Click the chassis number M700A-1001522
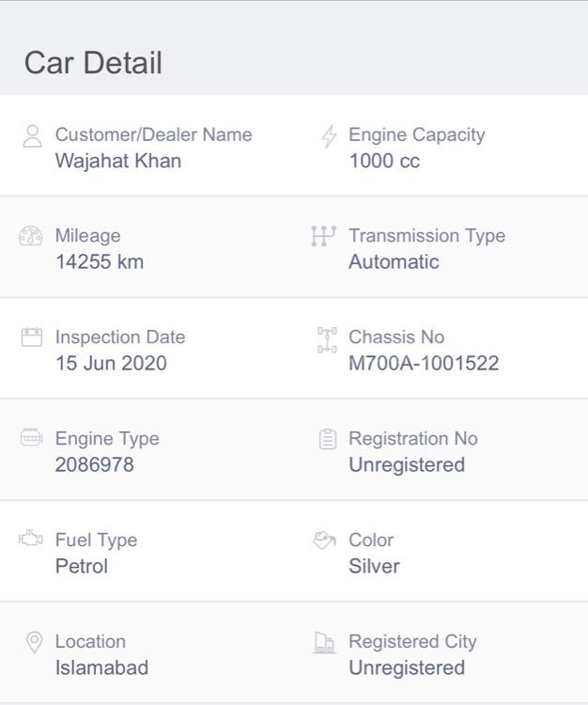The width and height of the screenshot is (588, 705). (x=424, y=364)
